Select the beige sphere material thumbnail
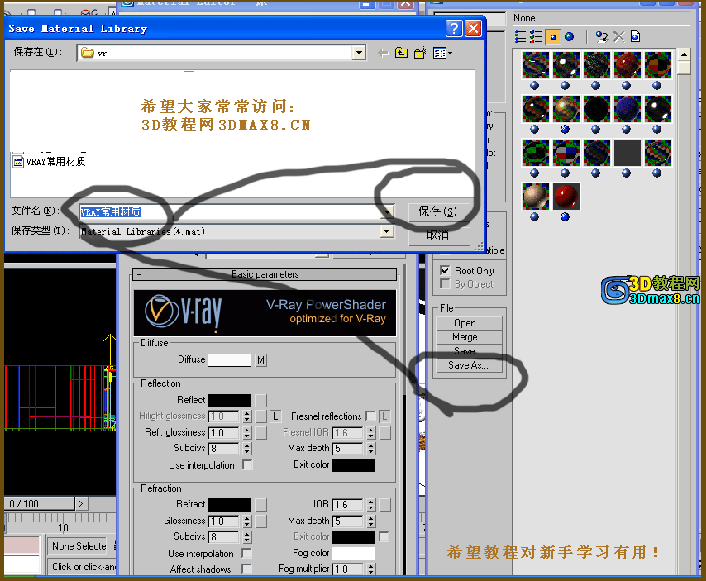This screenshot has height=581, width=706. 535,196
